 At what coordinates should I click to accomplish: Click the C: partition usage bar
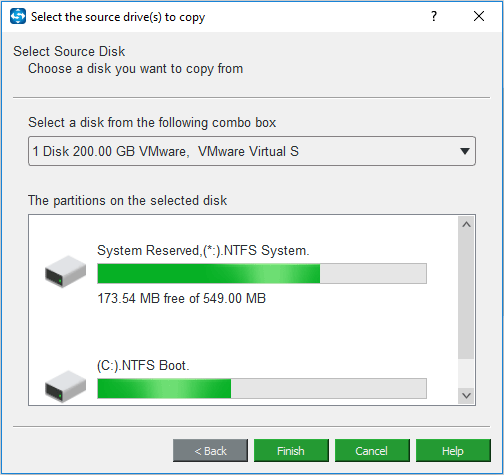pyautogui.click(x=262, y=388)
